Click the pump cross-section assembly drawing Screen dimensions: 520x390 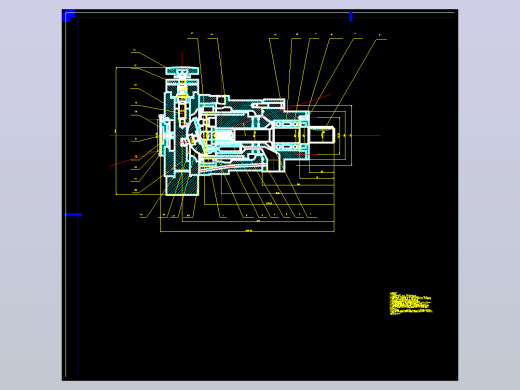pyautogui.click(x=247, y=132)
